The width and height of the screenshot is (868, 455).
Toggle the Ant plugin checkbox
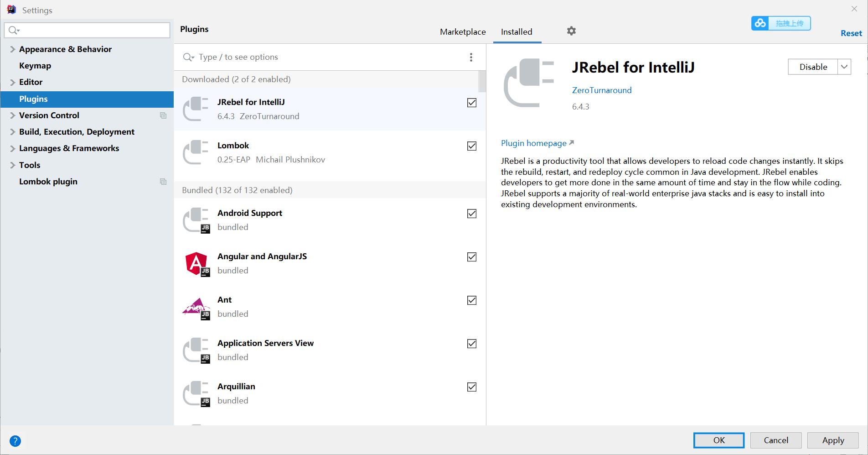tap(472, 300)
